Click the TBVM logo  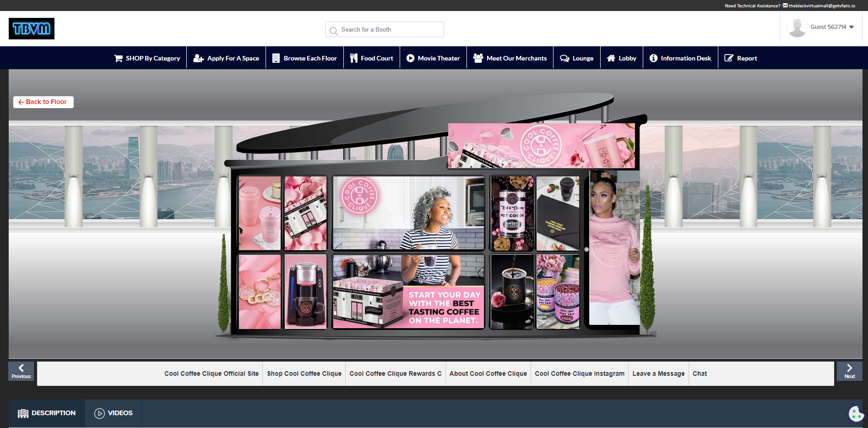32,28
